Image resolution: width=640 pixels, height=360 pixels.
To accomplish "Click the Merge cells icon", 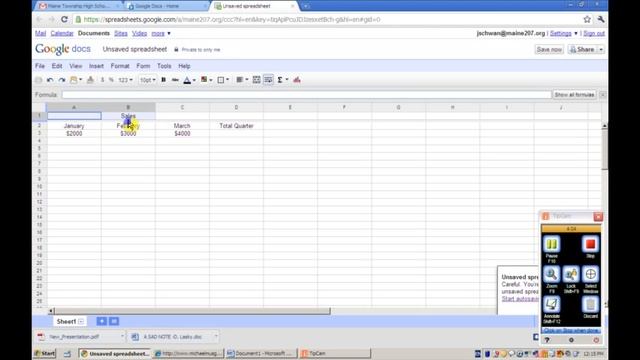I will (256, 80).
